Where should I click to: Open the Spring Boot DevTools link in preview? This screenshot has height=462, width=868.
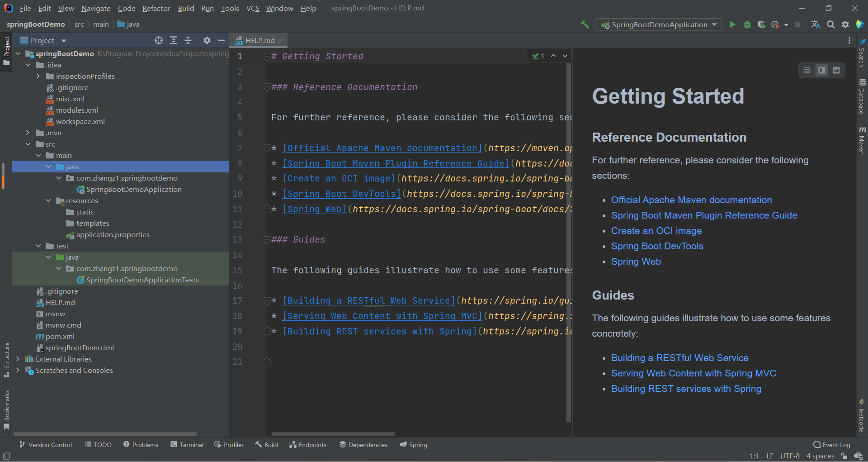(657, 246)
